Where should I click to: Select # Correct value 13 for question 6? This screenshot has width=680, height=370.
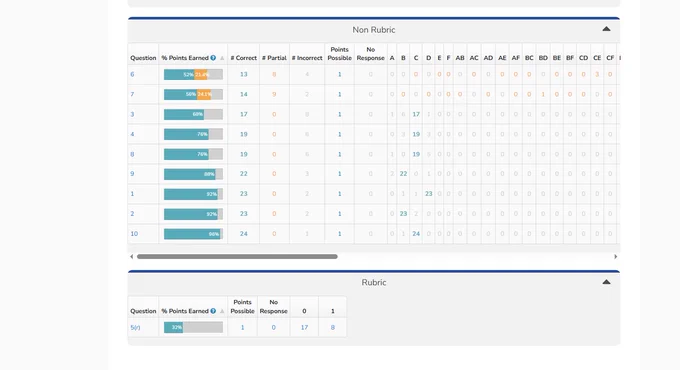click(244, 75)
